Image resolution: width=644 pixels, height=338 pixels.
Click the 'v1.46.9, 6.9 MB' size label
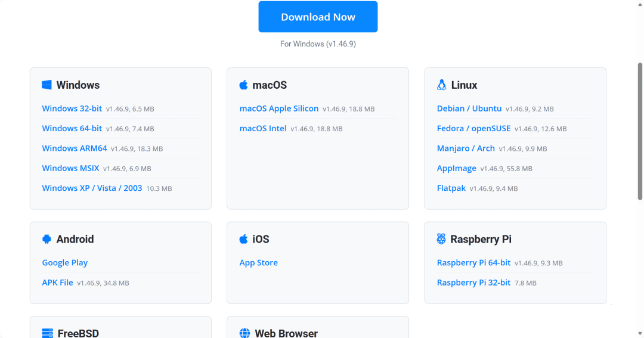click(127, 169)
